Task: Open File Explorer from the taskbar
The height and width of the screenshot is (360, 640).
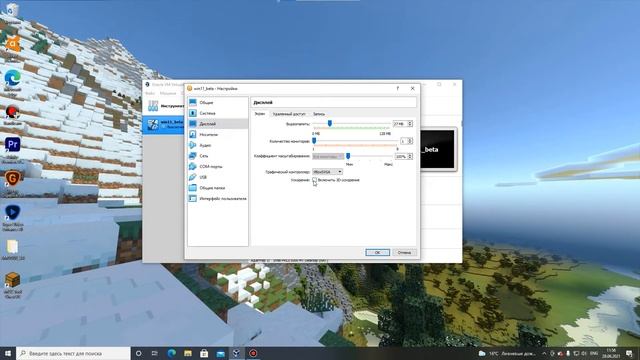Action: click(x=188, y=353)
